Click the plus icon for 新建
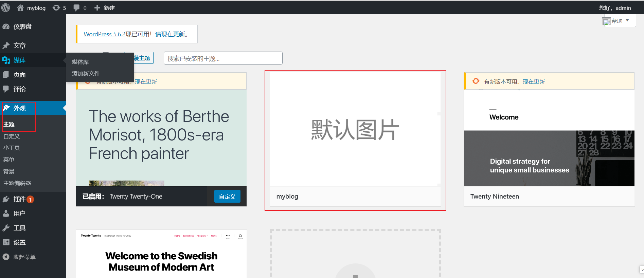Viewport: 644px width, 278px height. point(97,8)
